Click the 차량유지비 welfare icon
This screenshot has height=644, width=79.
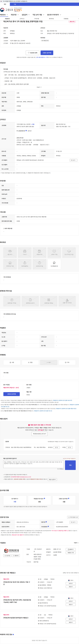[39, 253]
